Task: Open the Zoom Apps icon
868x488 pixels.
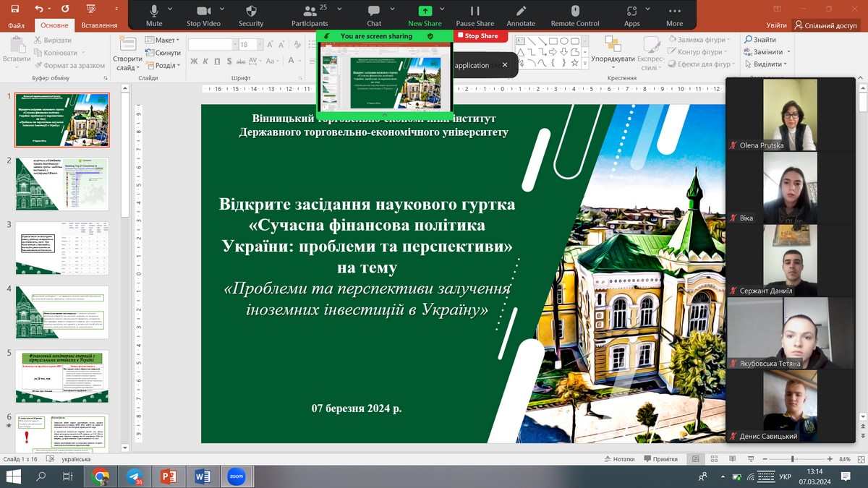Action: (631, 12)
